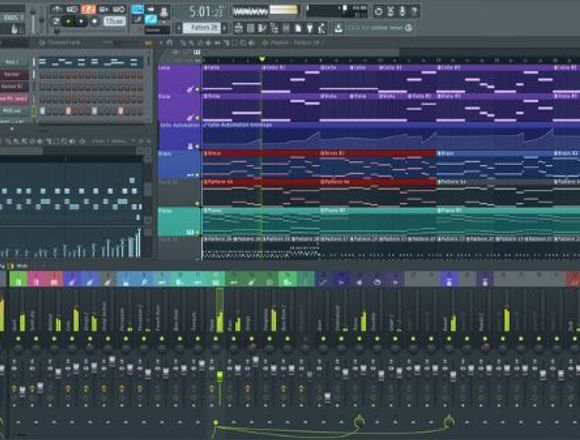The width and height of the screenshot is (580, 440).
Task: Click the time display 5:01
Action: tap(206, 12)
